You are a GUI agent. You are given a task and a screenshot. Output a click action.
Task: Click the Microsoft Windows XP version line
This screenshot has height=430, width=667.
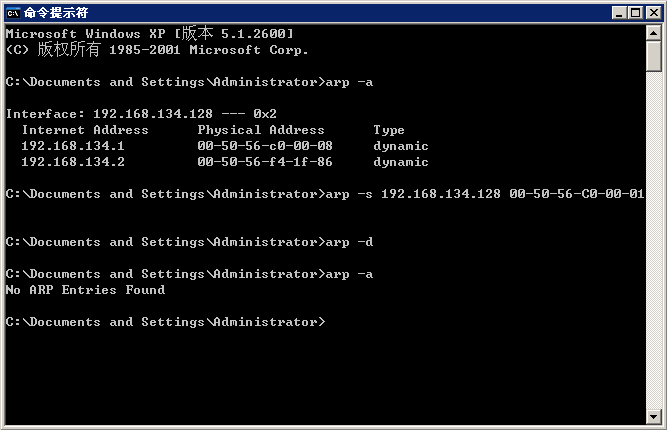point(149,34)
